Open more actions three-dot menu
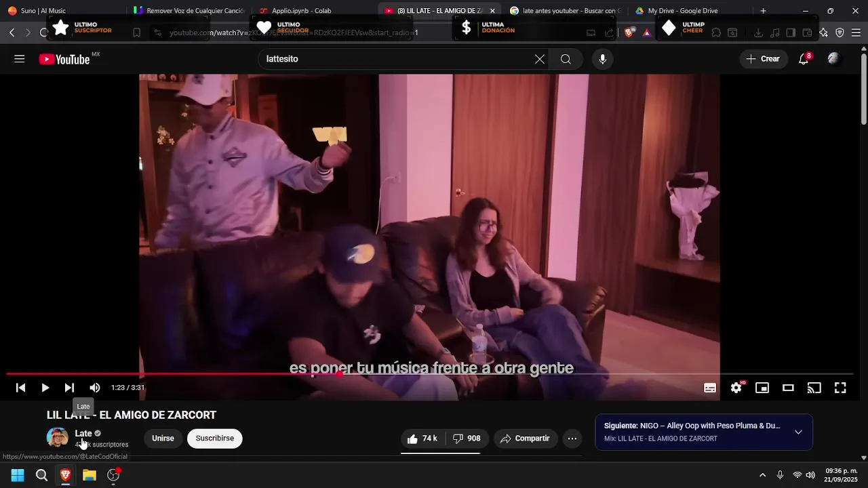Image resolution: width=868 pixels, height=488 pixels. 572,439
